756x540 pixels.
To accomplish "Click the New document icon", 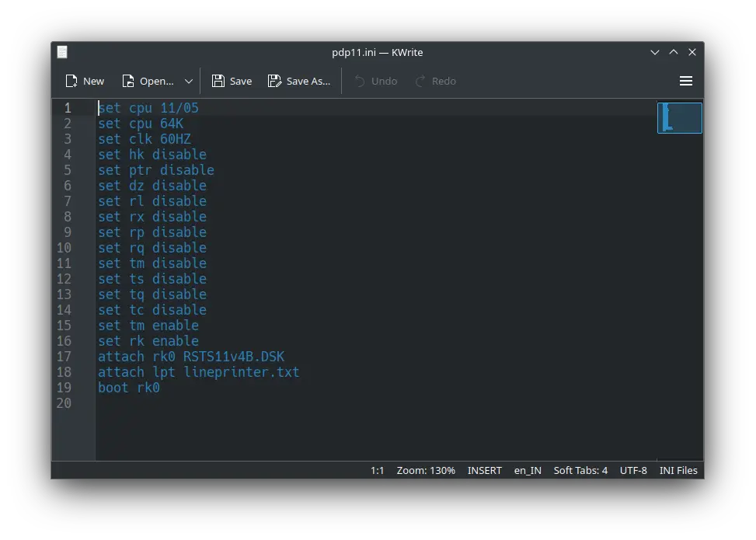I will [72, 81].
